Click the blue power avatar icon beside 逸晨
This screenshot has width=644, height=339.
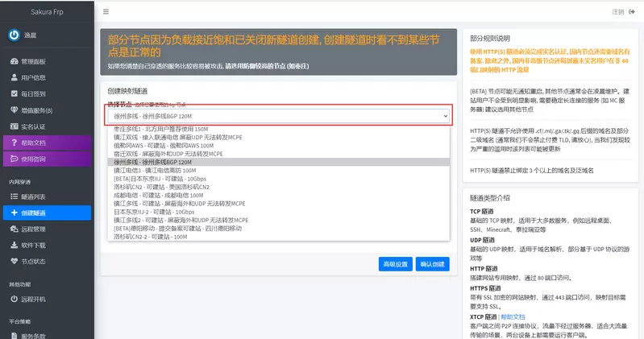(14, 35)
